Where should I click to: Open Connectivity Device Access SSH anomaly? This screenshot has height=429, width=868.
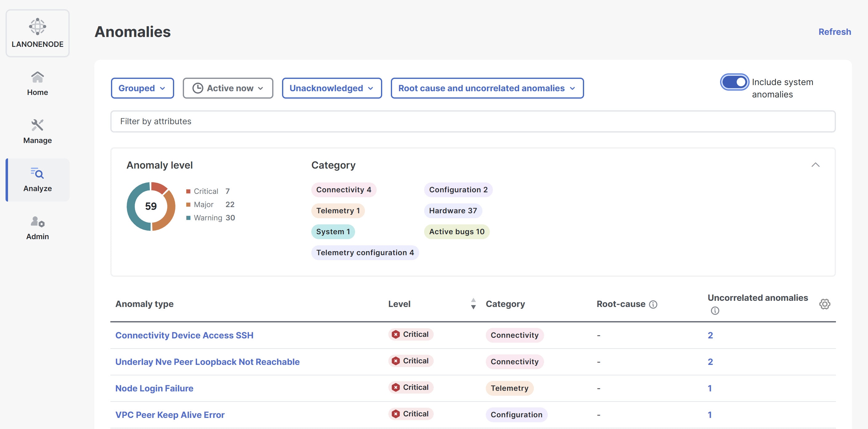point(184,335)
